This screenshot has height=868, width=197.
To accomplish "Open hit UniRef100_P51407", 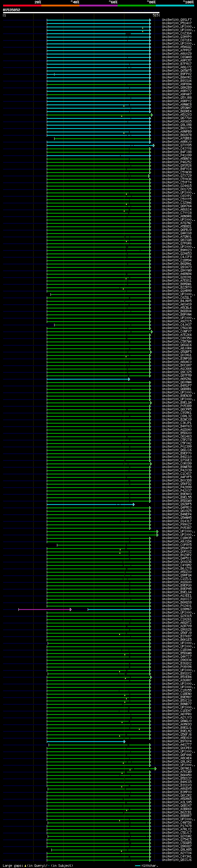I will [x=177, y=23].
